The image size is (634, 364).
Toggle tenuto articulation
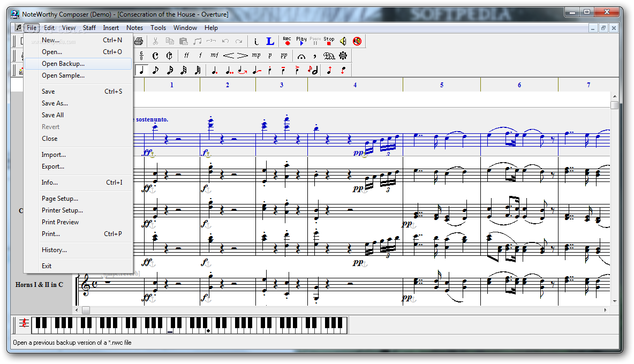(x=283, y=70)
